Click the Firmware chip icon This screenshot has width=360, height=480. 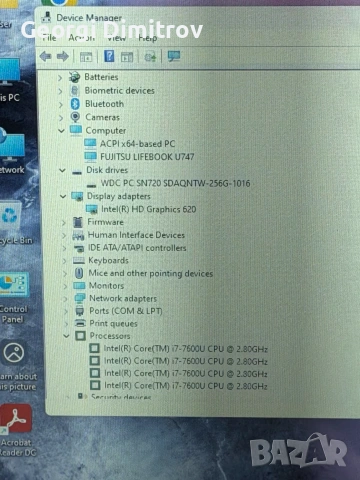(78, 222)
